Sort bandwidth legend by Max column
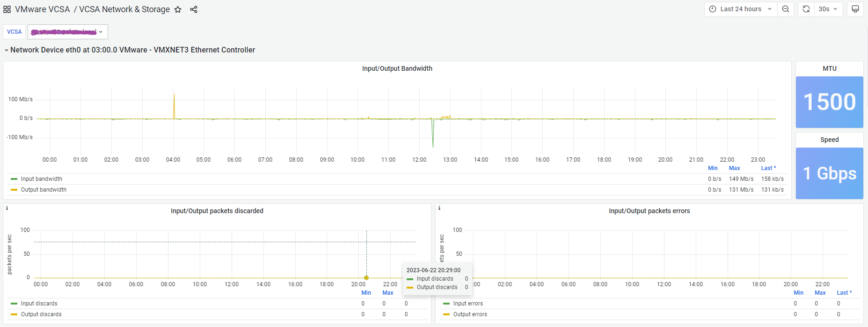 coord(735,168)
